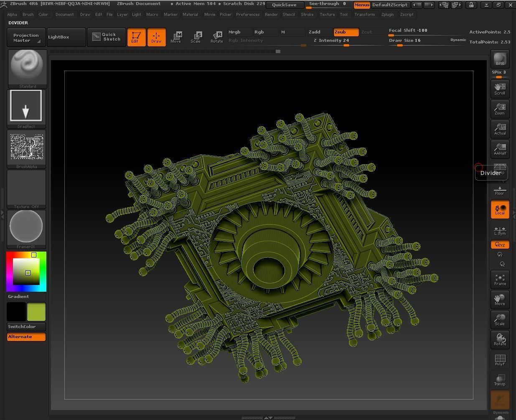Click the SwitchColor button
The width and height of the screenshot is (516, 420).
pos(26,326)
